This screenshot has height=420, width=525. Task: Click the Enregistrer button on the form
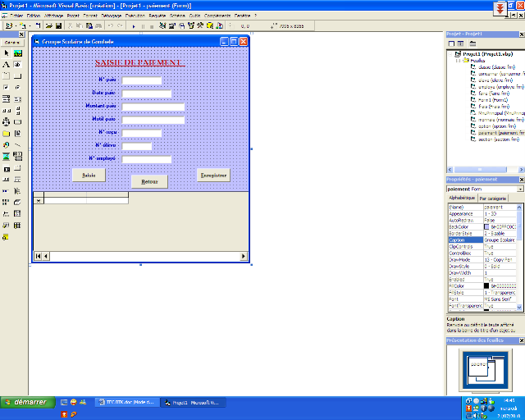[213, 175]
